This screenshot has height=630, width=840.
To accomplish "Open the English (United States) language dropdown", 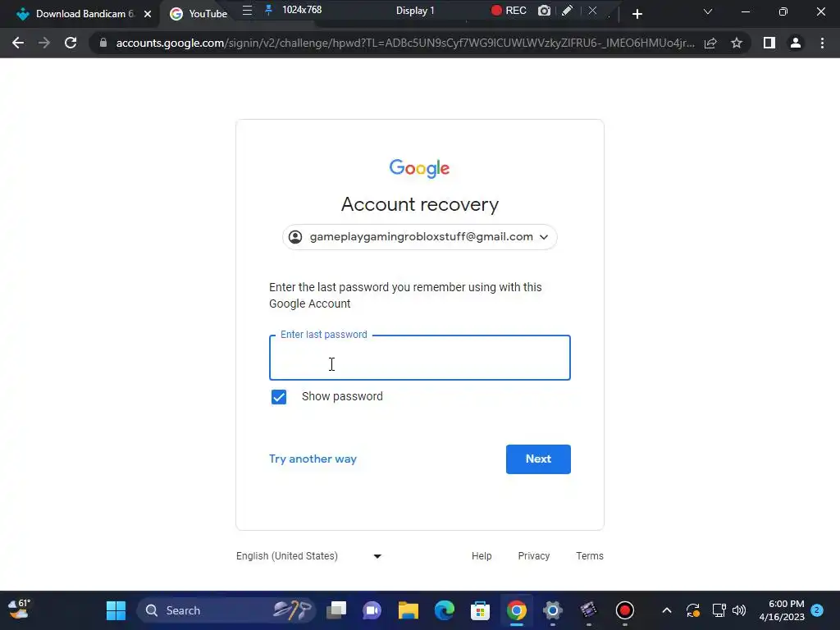I will tap(309, 556).
